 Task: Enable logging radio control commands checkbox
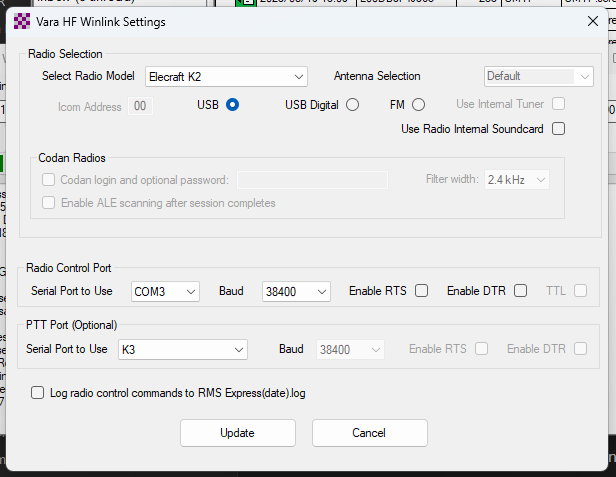38,393
